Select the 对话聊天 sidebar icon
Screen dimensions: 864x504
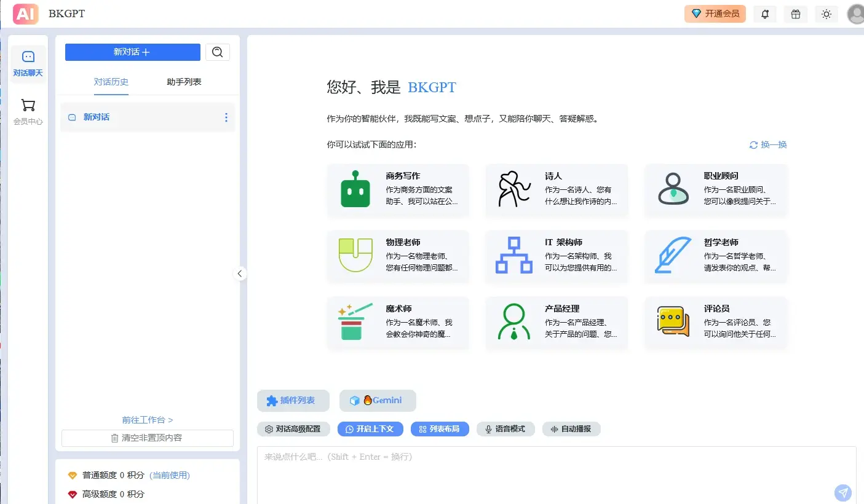coord(28,64)
